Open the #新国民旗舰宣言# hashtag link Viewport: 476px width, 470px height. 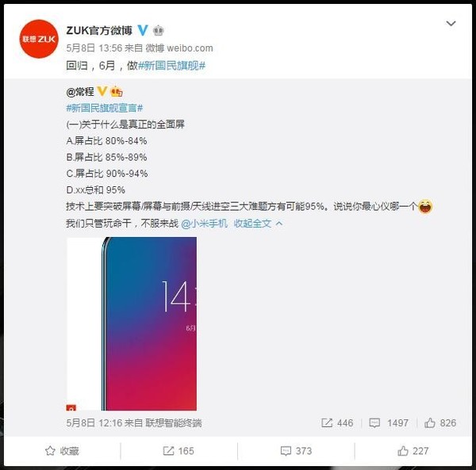105,108
